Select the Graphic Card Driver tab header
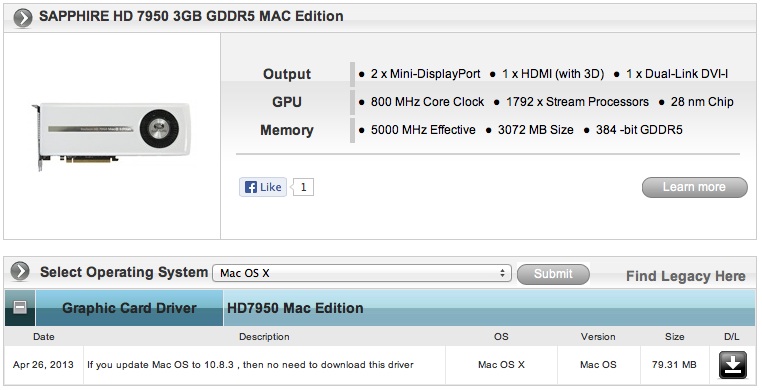The width and height of the screenshot is (762, 390). (x=129, y=308)
